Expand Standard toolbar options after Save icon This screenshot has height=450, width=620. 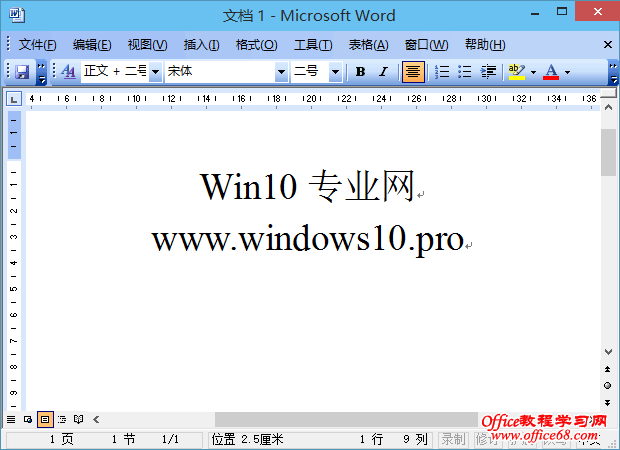pos(41,72)
